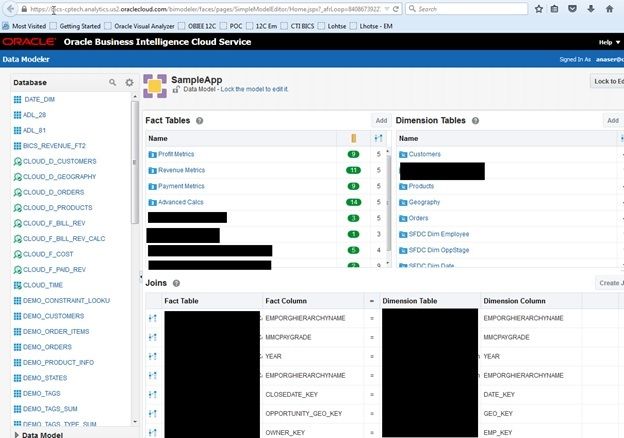Open the Help dropdown menu
Image resolution: width=624 pixels, height=438 pixels.
tap(609, 42)
